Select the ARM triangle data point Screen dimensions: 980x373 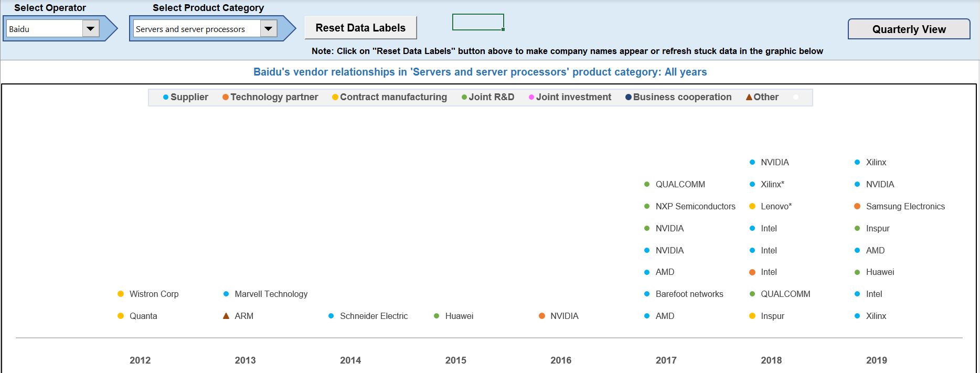[226, 316]
